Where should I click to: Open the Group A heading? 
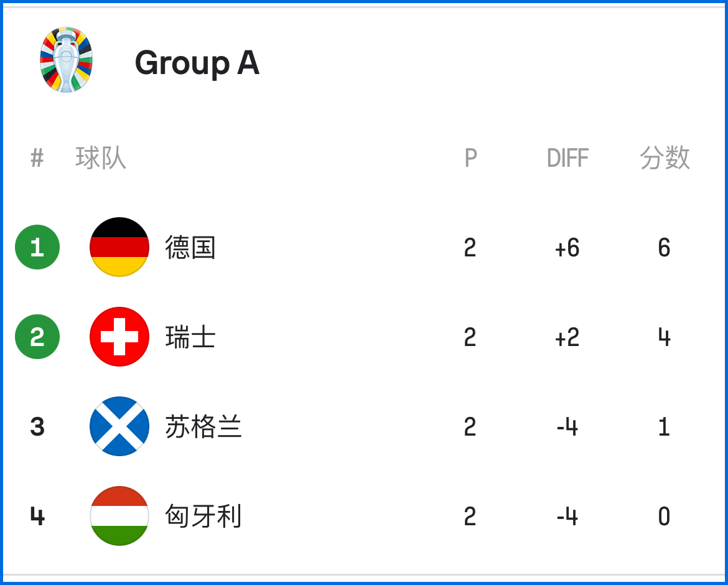pyautogui.click(x=197, y=63)
